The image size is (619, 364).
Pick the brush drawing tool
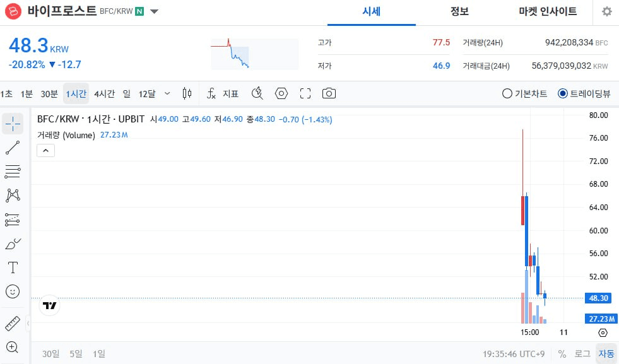(13, 244)
